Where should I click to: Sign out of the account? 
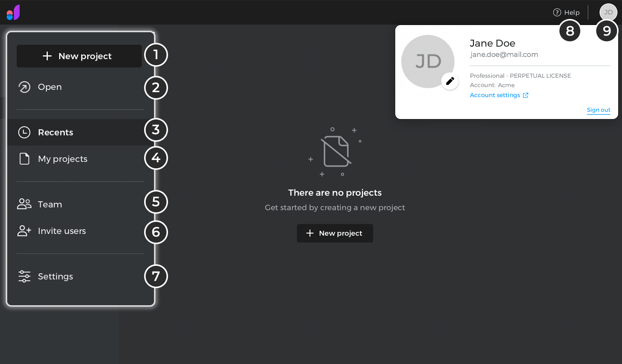click(598, 110)
